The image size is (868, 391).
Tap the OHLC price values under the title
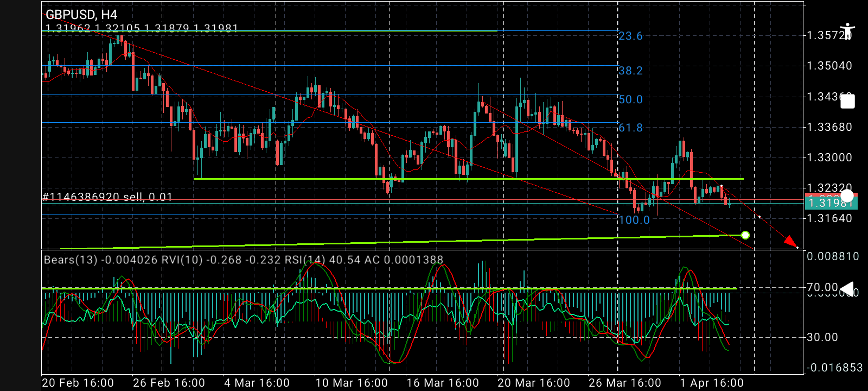(142, 28)
